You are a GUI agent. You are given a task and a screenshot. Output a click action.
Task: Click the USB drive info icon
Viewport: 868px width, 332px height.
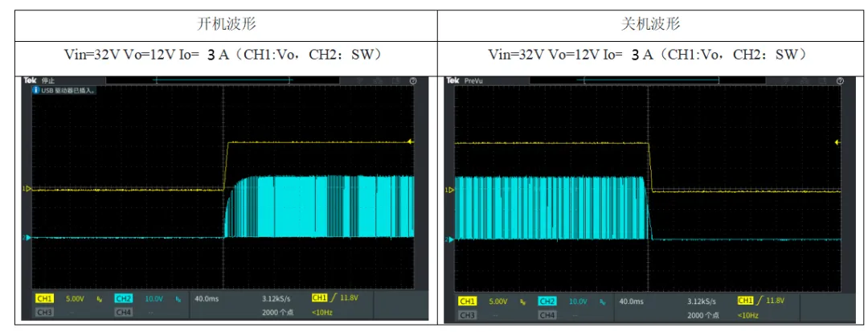(35, 90)
